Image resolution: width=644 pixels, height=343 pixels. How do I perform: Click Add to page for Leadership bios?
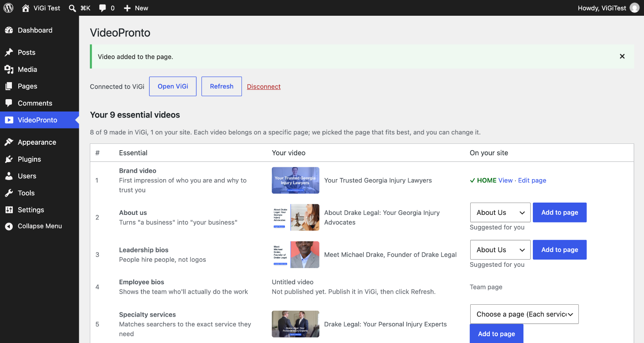tap(560, 250)
